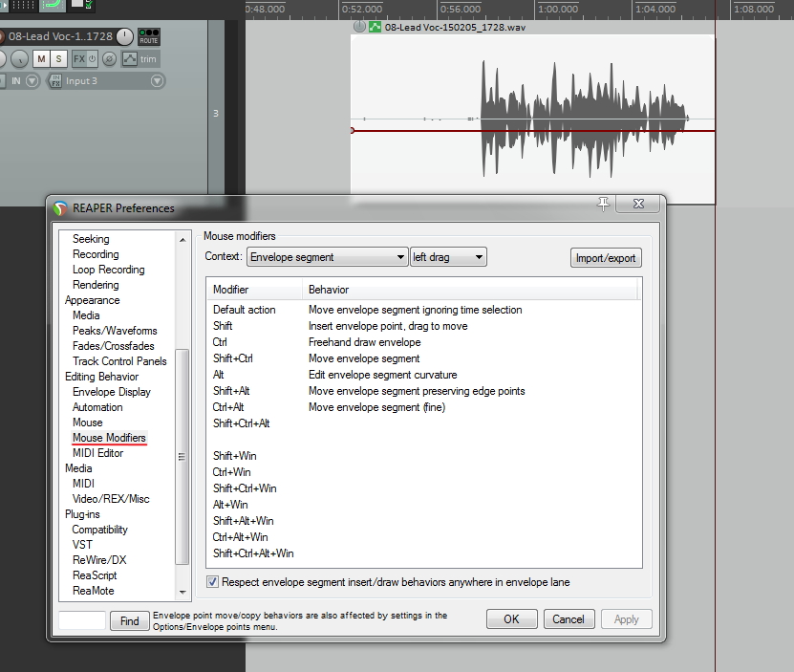Select Mouse Modifiers page

109,438
